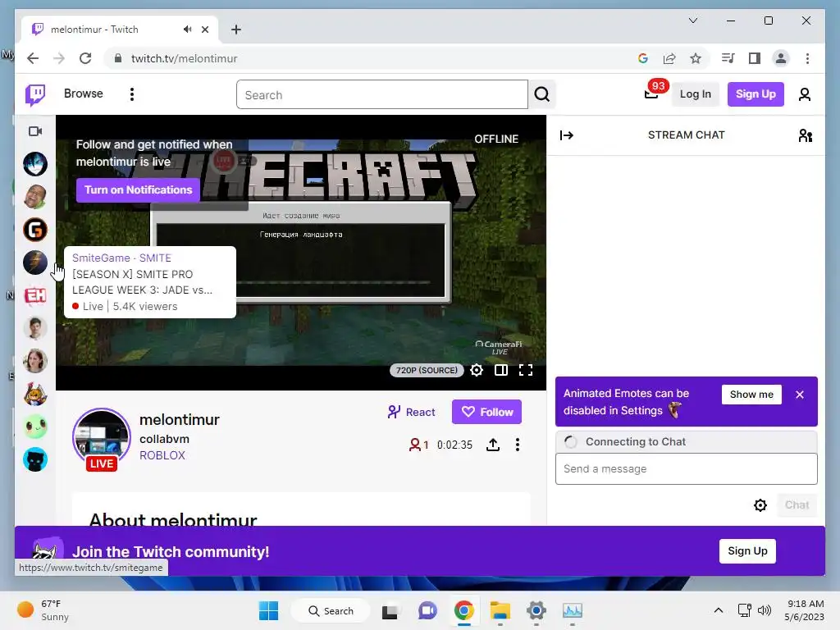Open the green blob channel avatar
This screenshot has height=630, width=840.
(x=35, y=427)
